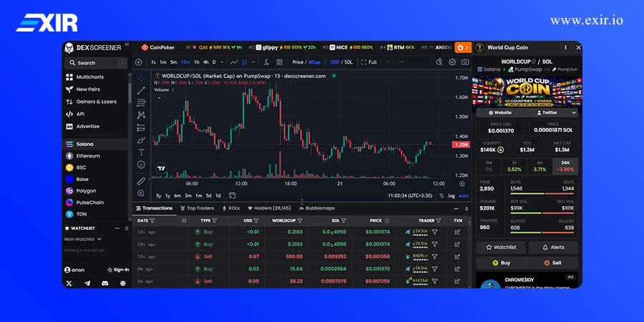
Task: Open the Indicators fx icon
Action: [266, 62]
